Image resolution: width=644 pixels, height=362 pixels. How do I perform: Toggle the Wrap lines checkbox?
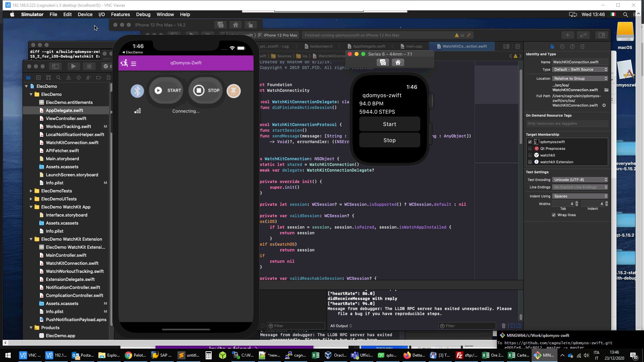click(554, 215)
